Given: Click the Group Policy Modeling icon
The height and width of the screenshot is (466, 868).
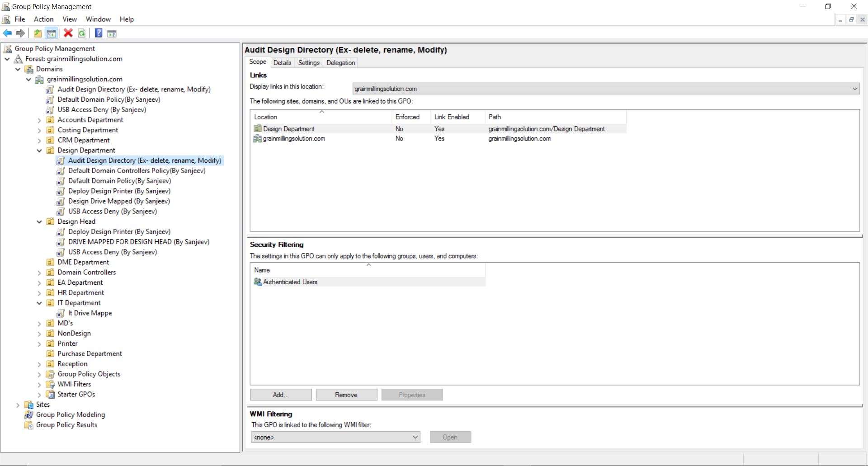Looking at the screenshot, I should pyautogui.click(x=29, y=415).
